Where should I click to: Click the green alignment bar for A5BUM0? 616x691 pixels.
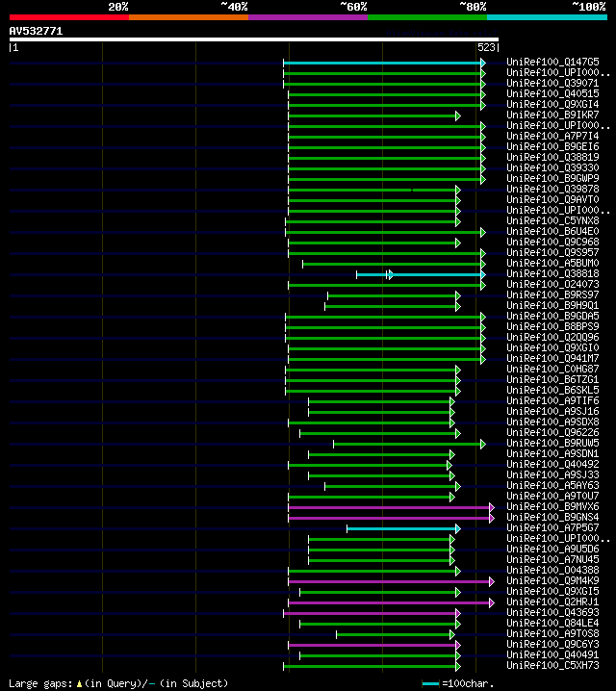tap(392, 265)
